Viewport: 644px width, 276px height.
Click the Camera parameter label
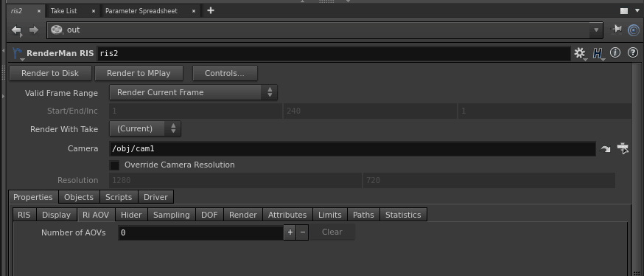[x=83, y=149]
